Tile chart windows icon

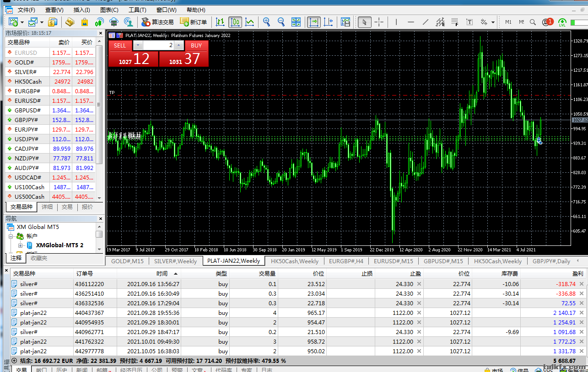296,22
